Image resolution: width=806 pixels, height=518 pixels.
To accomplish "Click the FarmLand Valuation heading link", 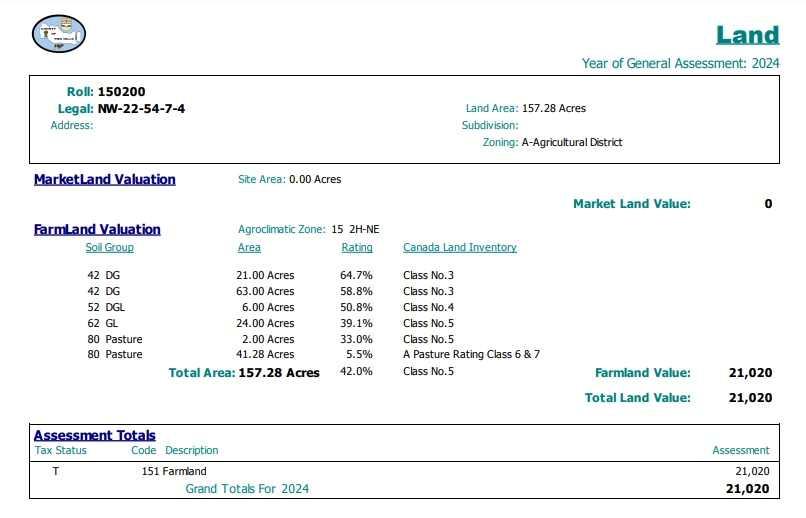I will pyautogui.click(x=97, y=230).
